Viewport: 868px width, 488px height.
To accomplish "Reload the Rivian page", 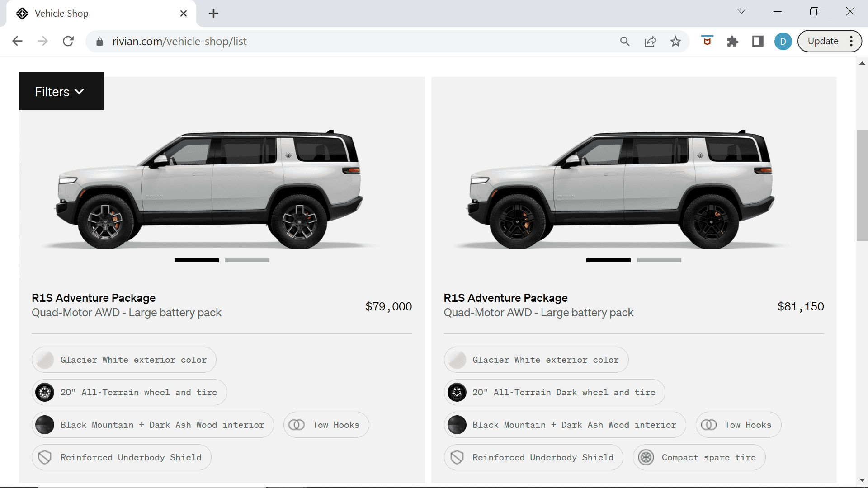I will point(68,41).
